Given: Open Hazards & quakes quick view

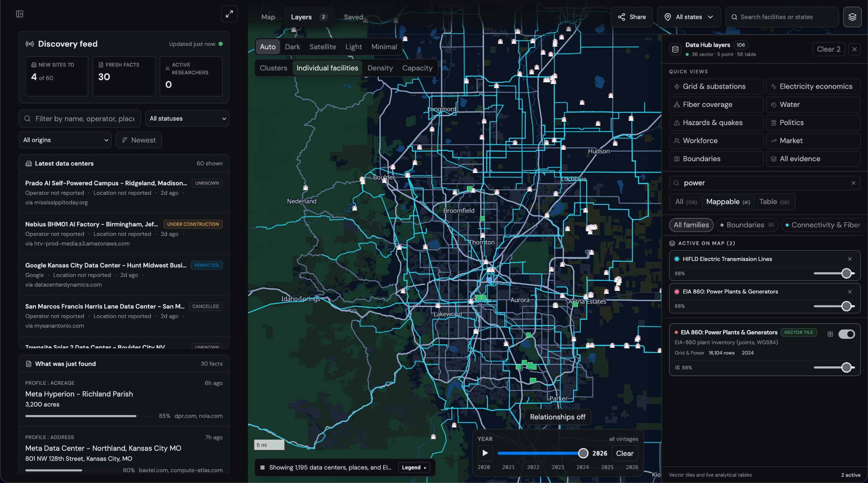Looking at the screenshot, I should pos(716,123).
